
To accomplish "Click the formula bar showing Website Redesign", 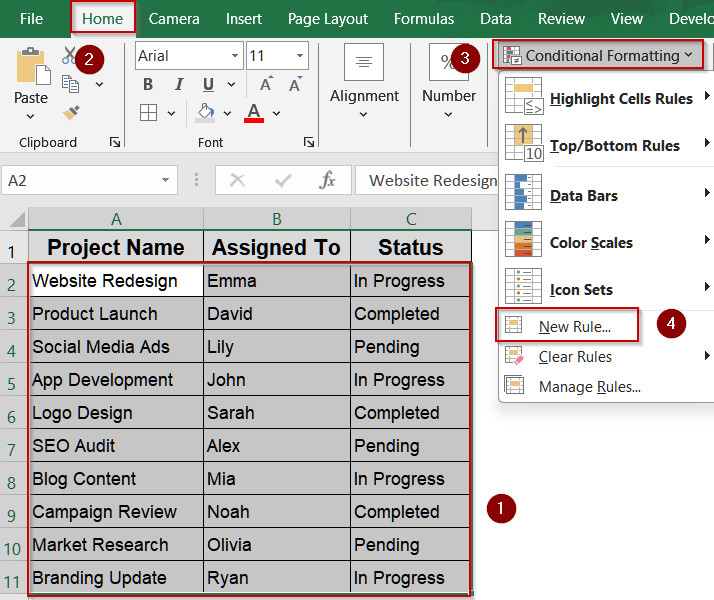I will point(427,180).
